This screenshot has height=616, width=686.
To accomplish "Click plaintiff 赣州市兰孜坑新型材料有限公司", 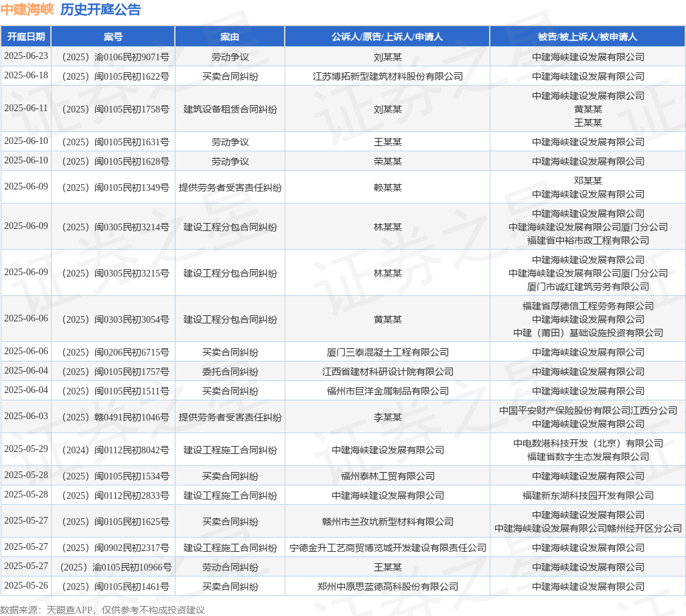I will (388, 521).
